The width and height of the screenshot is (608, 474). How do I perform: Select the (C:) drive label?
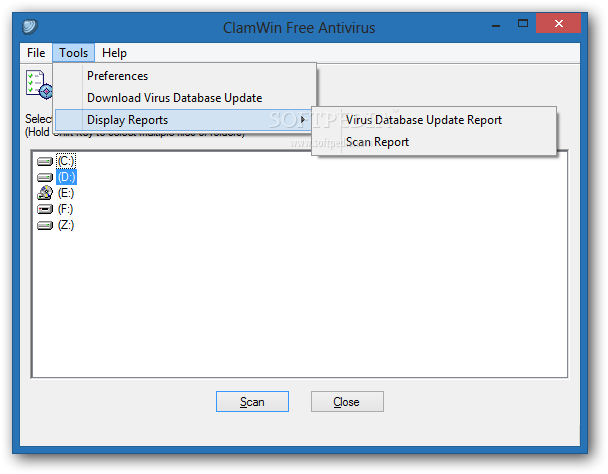(66, 161)
